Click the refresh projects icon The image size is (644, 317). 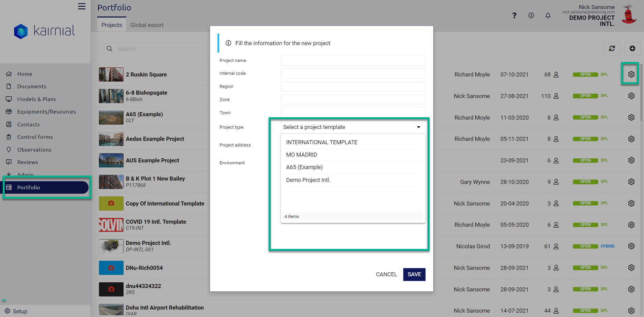(x=612, y=49)
